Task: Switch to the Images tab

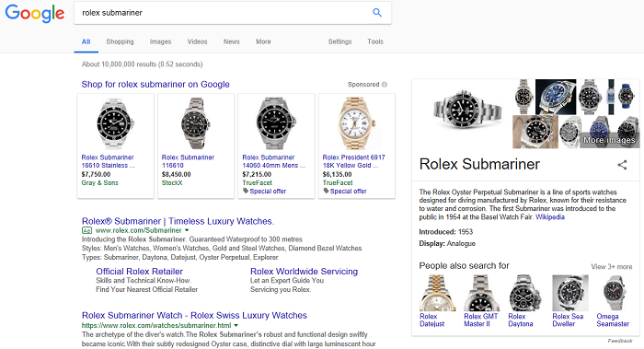Action: pyautogui.click(x=160, y=41)
